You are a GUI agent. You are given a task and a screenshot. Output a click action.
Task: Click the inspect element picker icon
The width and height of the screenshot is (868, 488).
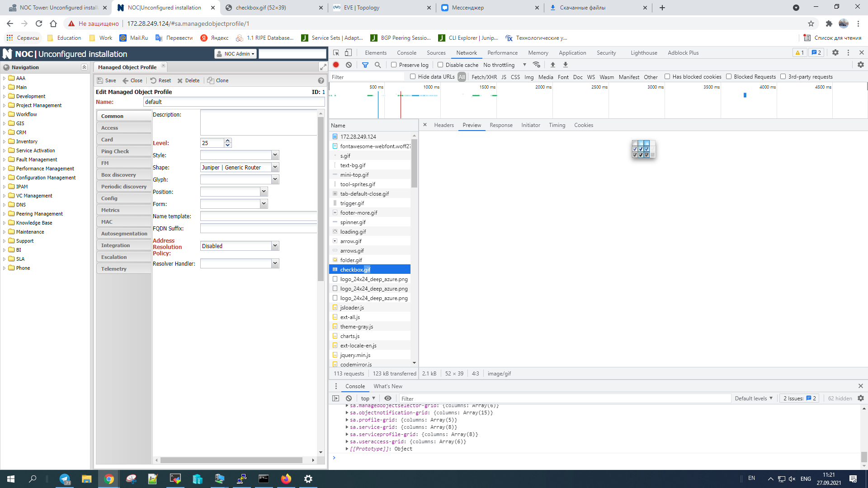336,53
